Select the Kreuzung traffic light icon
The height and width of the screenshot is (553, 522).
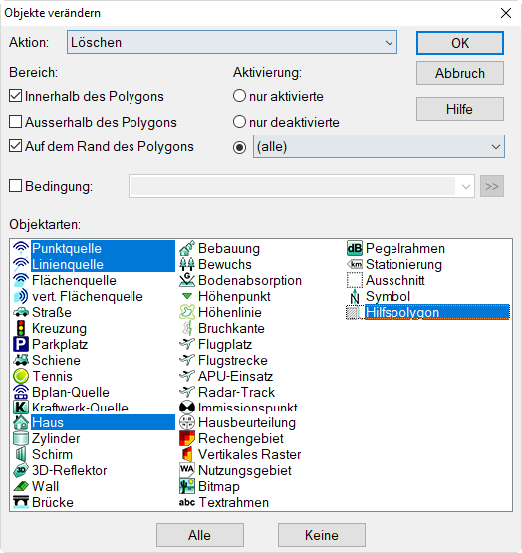point(20,328)
